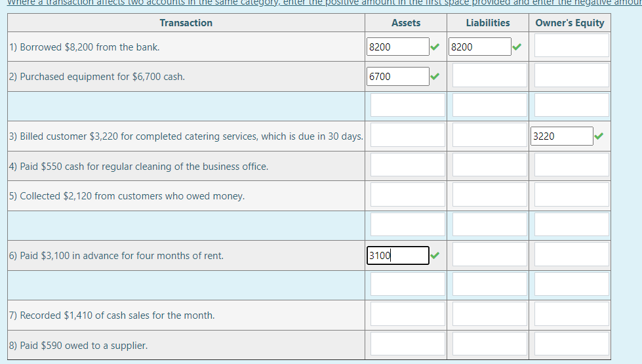Click green checkmark beside Liabilities 8200

tap(517, 47)
